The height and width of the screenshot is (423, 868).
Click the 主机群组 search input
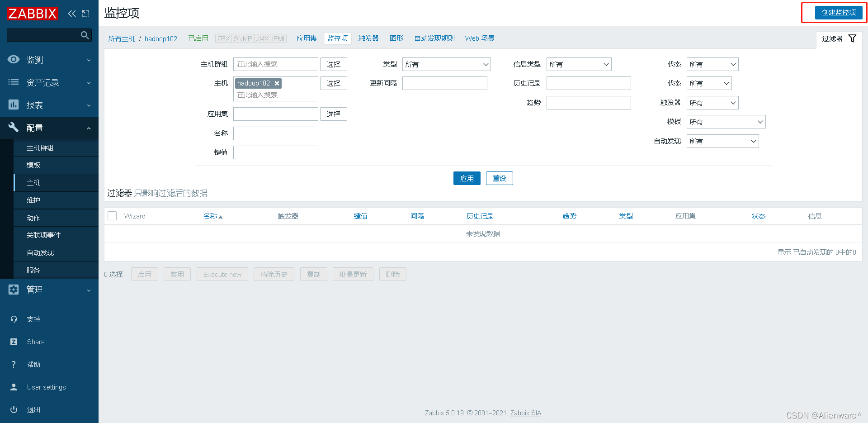276,64
